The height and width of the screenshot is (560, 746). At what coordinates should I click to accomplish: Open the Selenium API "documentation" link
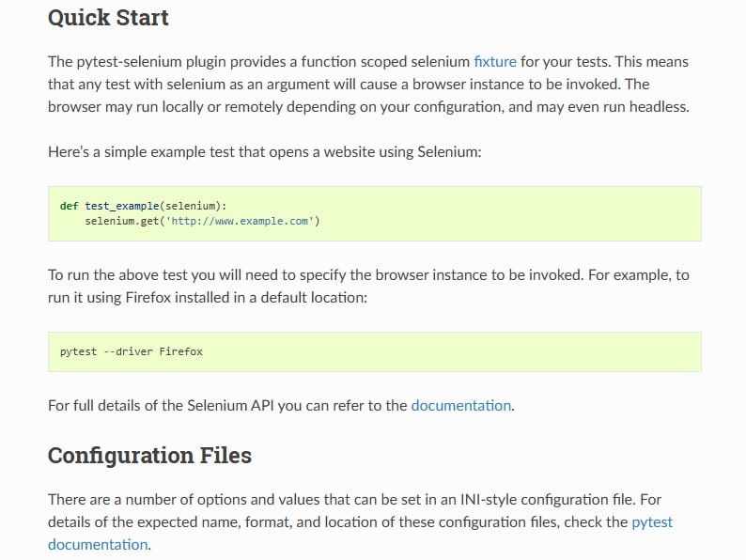click(x=461, y=406)
